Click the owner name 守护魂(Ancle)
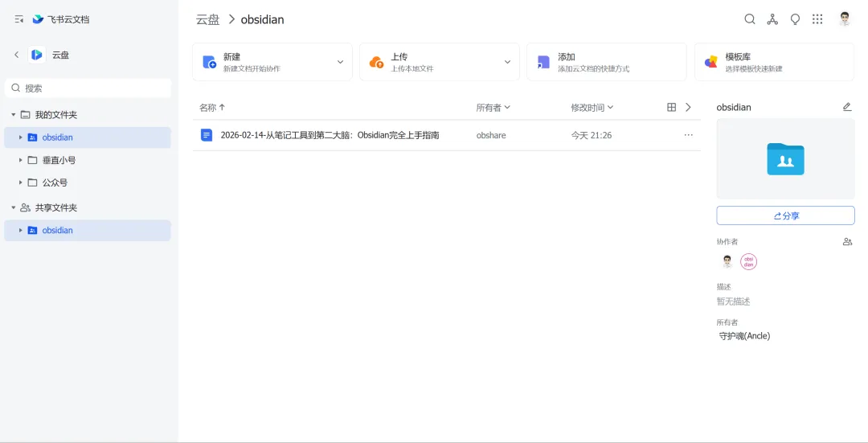Image resolution: width=868 pixels, height=443 pixels. pos(744,335)
